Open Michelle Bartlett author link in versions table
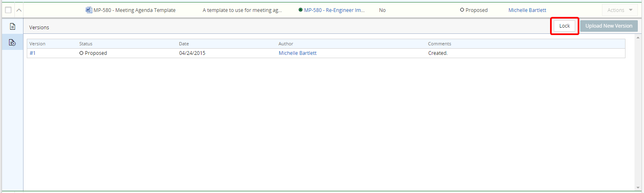 point(297,53)
